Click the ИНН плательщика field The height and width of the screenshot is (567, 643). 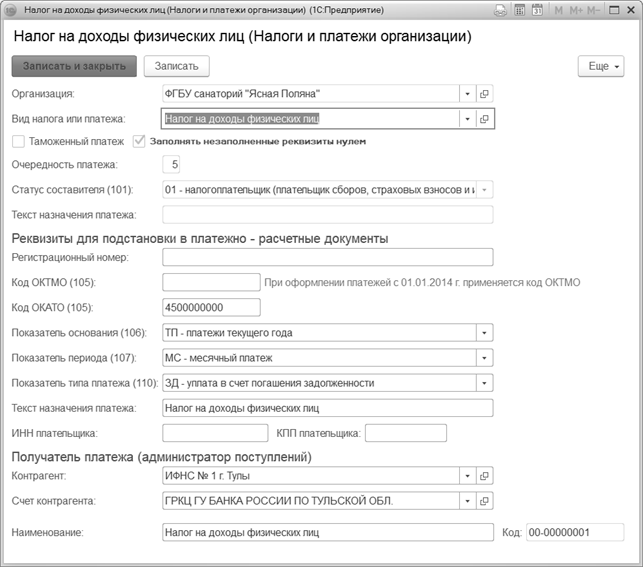(215, 433)
